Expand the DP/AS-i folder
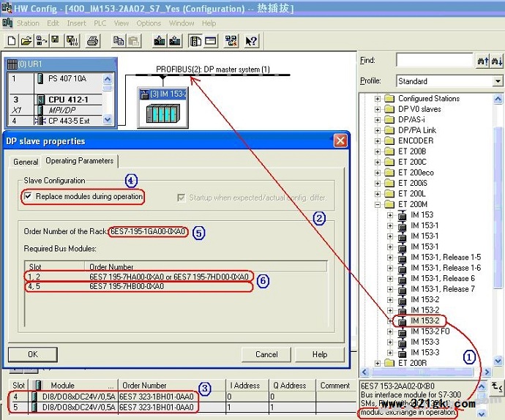This screenshot has width=505, height=420. coord(378,120)
